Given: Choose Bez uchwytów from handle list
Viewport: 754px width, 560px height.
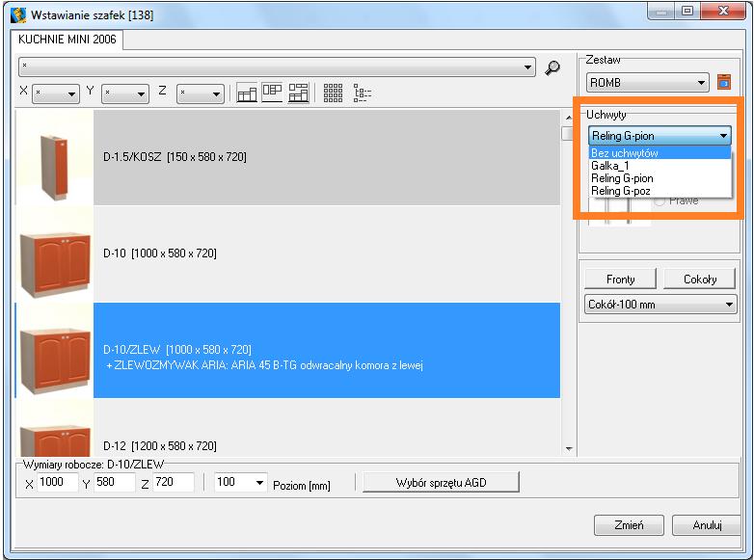Looking at the screenshot, I should tap(660, 153).
